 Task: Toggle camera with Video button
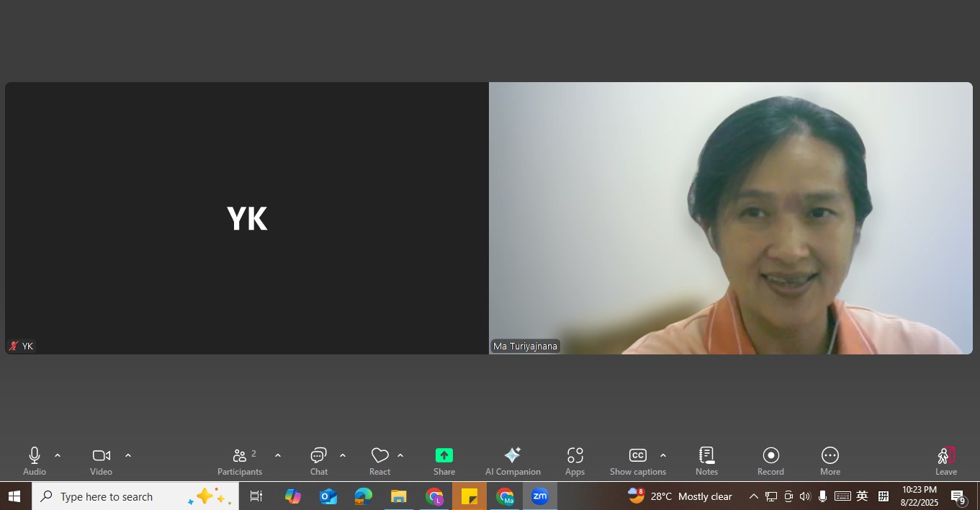pos(101,461)
